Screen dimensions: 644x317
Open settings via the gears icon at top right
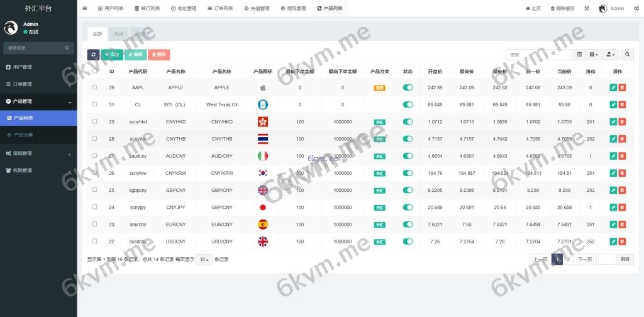(x=636, y=8)
